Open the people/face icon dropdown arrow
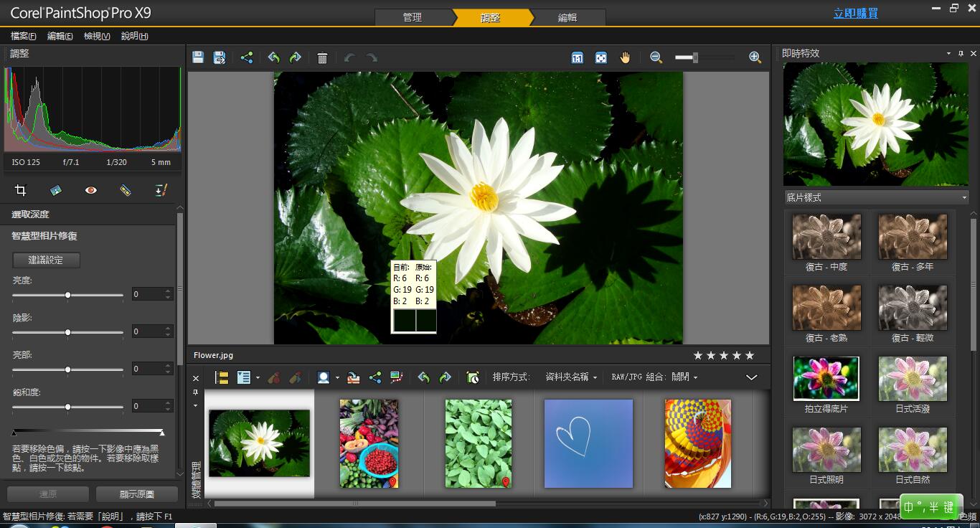Viewport: 980px width, 528px height. point(337,378)
